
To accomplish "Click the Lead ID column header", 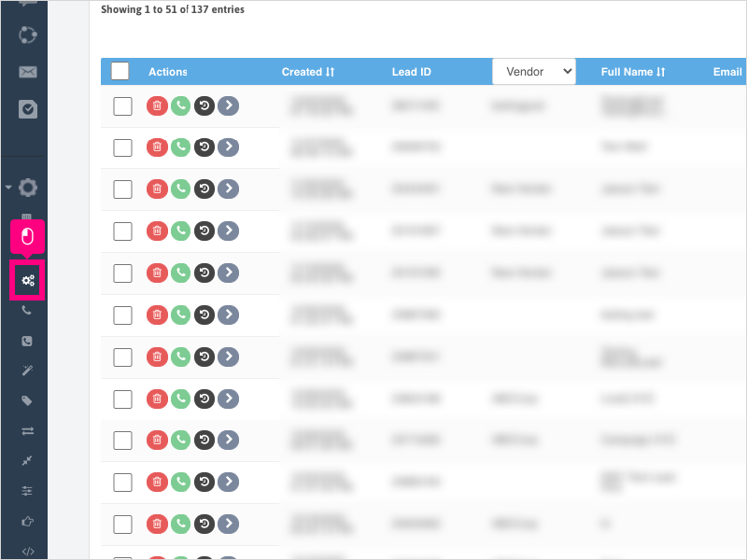I will 411,72.
